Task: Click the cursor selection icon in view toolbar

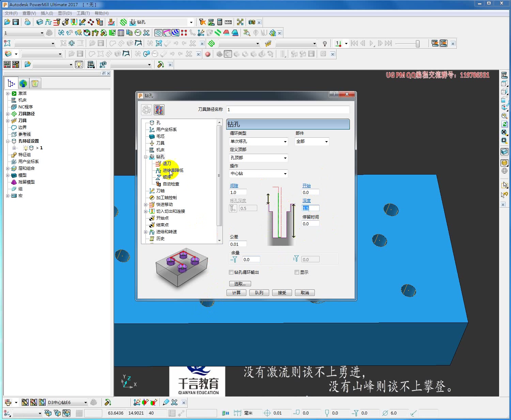Action: pyautogui.click(x=504, y=185)
